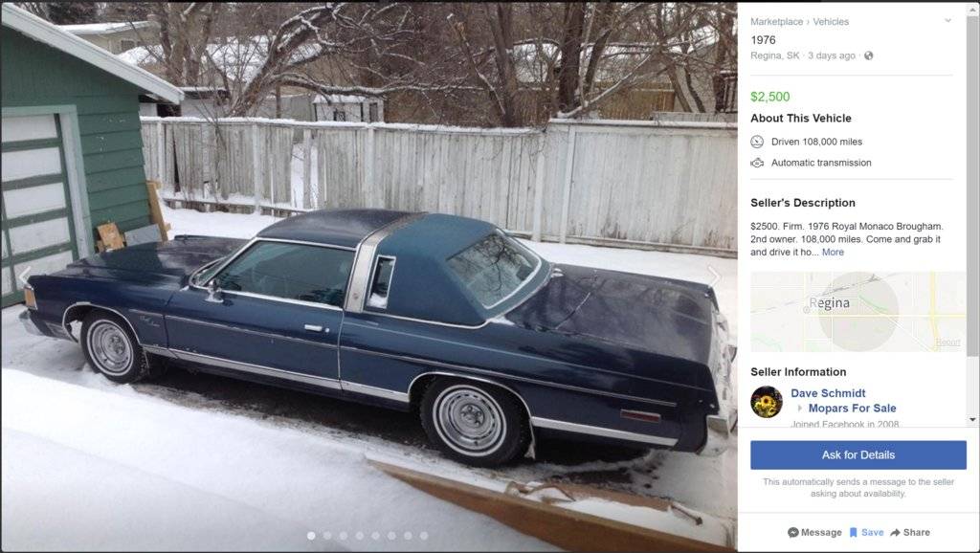980x553 pixels.
Task: Click the Ask for Details button
Action: [x=858, y=454]
